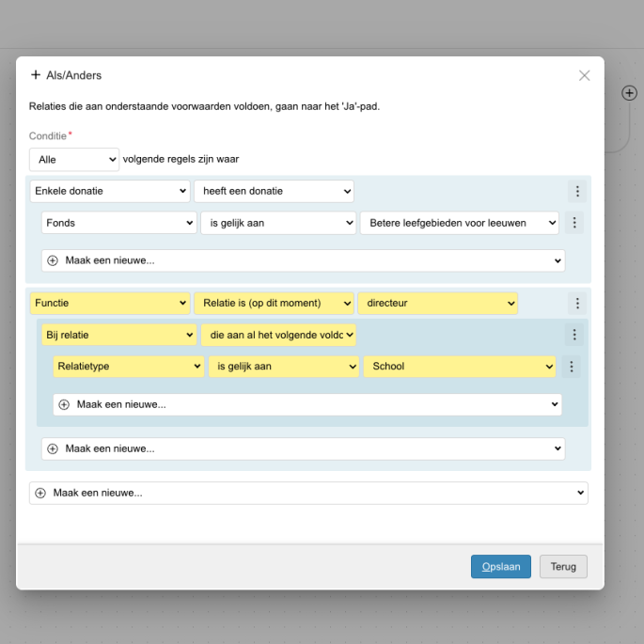Screen dimensions: 644x644
Task: Open the three-dot menu for Relatietype row
Action: click(x=571, y=367)
